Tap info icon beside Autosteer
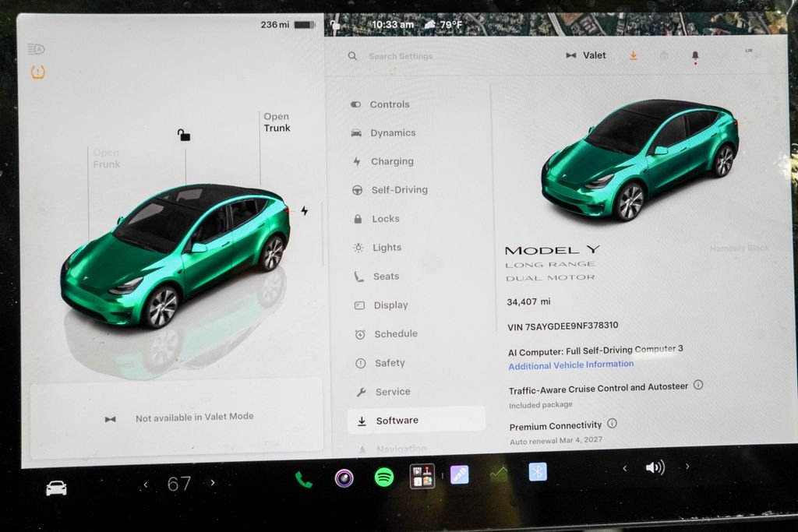This screenshot has height=532, width=798. [x=698, y=385]
